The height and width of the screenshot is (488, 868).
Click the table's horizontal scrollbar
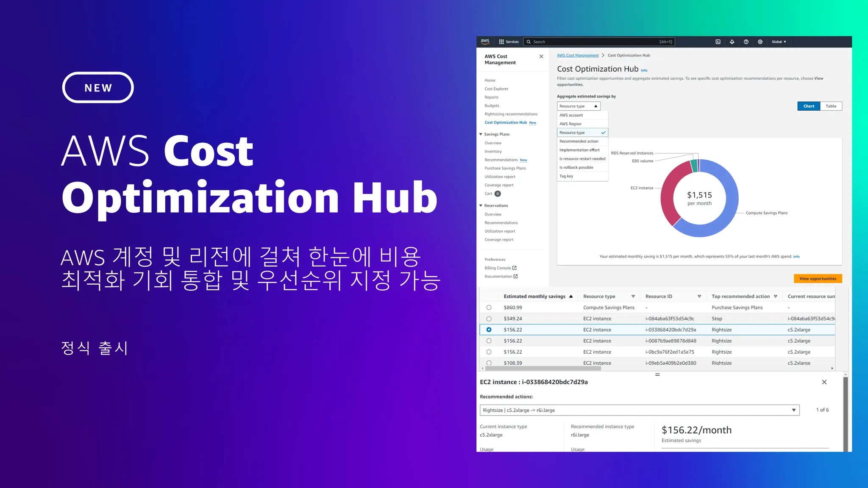tap(542, 369)
